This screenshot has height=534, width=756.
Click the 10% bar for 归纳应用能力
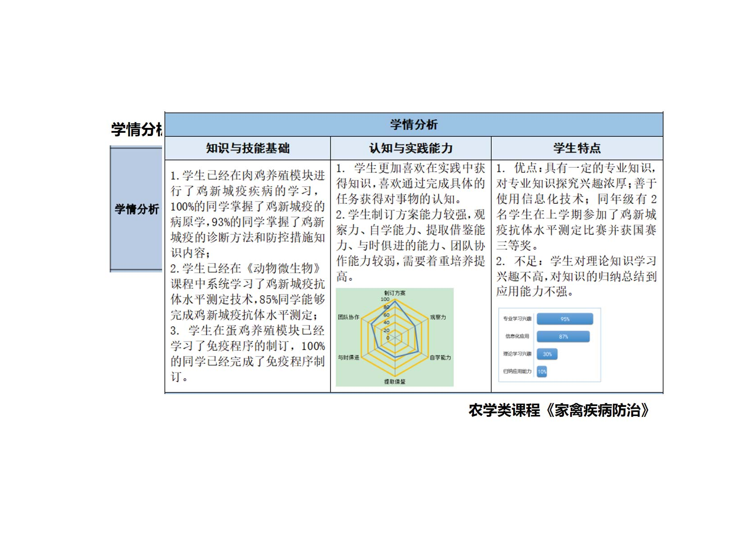[542, 372]
